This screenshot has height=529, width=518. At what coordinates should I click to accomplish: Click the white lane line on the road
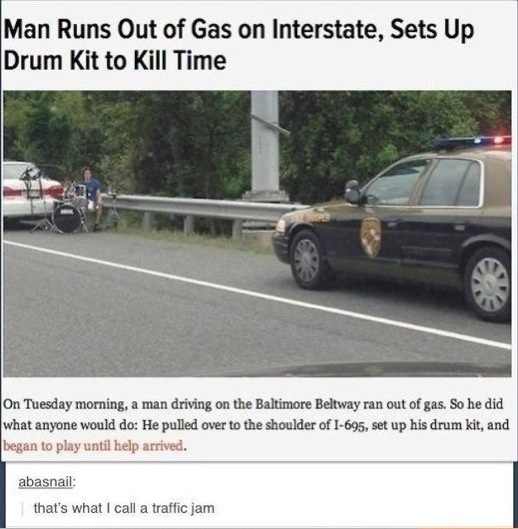coord(257,294)
